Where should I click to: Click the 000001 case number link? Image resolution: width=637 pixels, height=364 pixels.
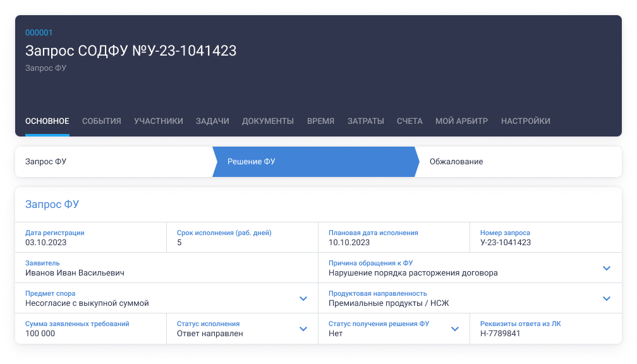pos(39,33)
